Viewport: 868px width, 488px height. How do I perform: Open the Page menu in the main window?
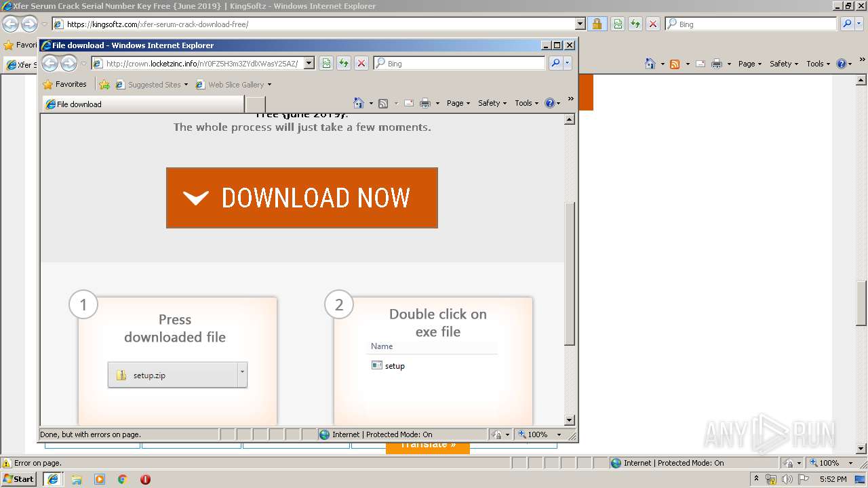click(x=750, y=64)
